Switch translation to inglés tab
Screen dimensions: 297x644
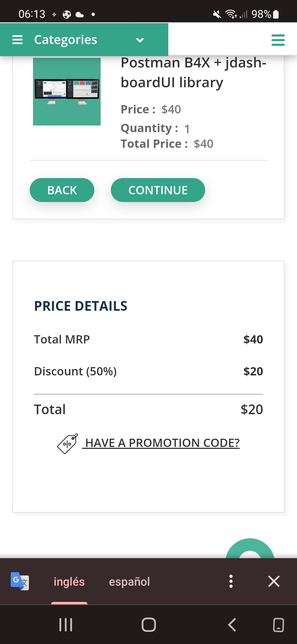point(69,582)
